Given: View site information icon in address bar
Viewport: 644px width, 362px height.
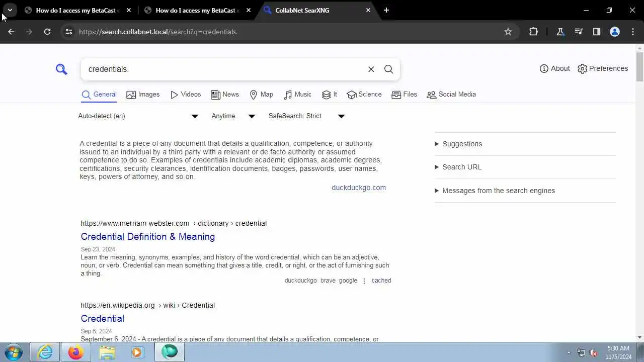Looking at the screenshot, I should 69,32.
